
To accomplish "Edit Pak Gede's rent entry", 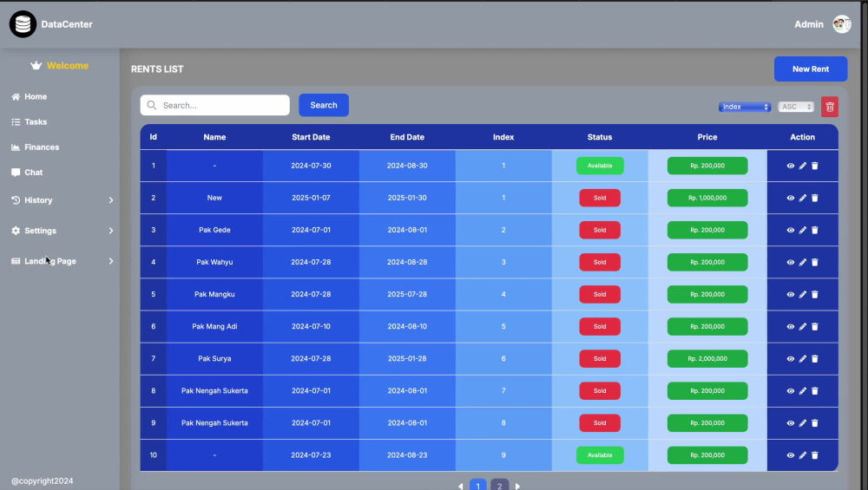I will [x=803, y=230].
